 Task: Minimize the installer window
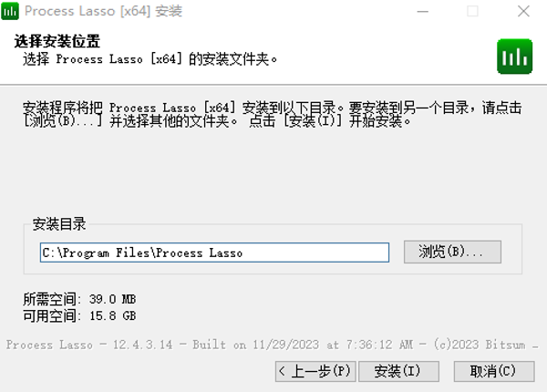422,12
